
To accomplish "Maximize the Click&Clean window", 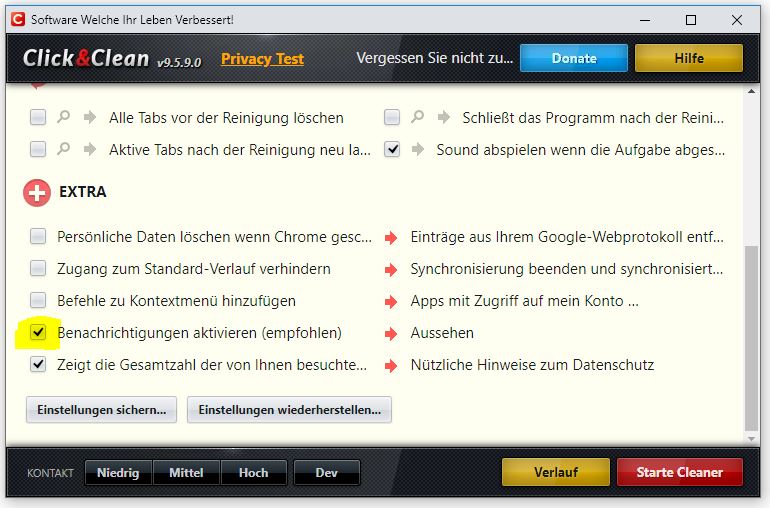I will 691,20.
